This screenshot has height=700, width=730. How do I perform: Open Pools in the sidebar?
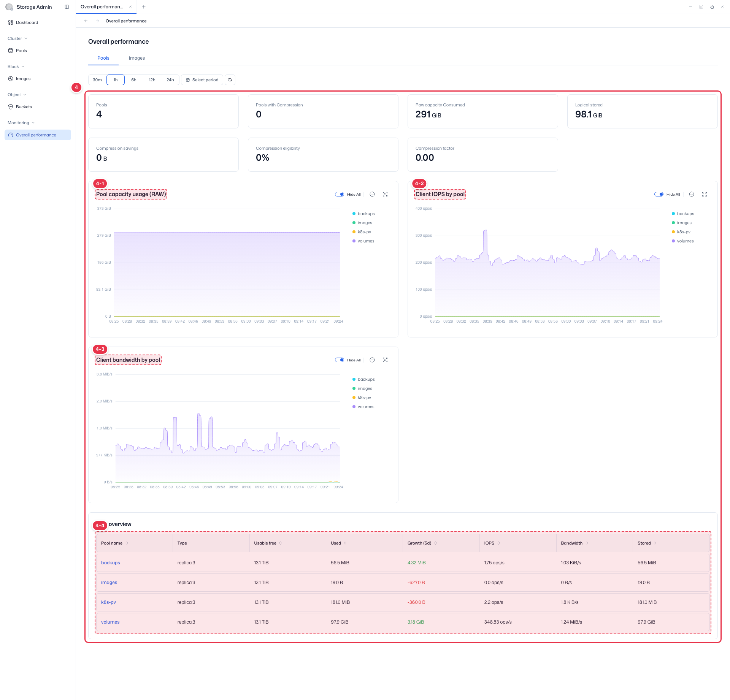pyautogui.click(x=38, y=51)
